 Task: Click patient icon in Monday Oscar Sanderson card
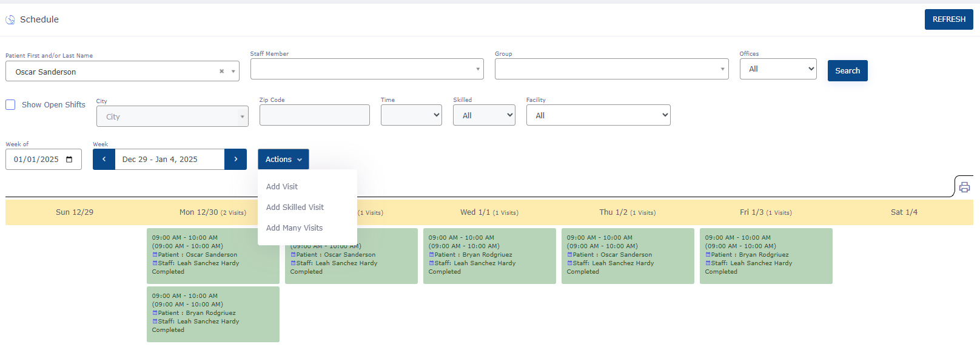coord(155,255)
